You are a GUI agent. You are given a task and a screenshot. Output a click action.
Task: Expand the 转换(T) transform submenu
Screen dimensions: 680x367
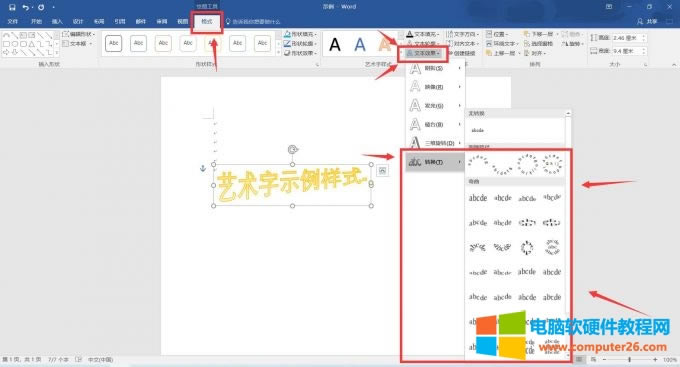[x=435, y=162]
